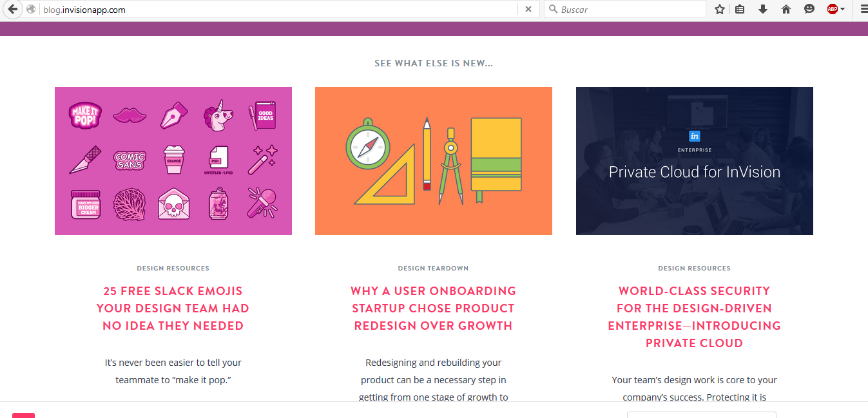Screen dimensions: 868x418
Task: Click the blog.invisionapp.com address bar
Action: (277, 10)
